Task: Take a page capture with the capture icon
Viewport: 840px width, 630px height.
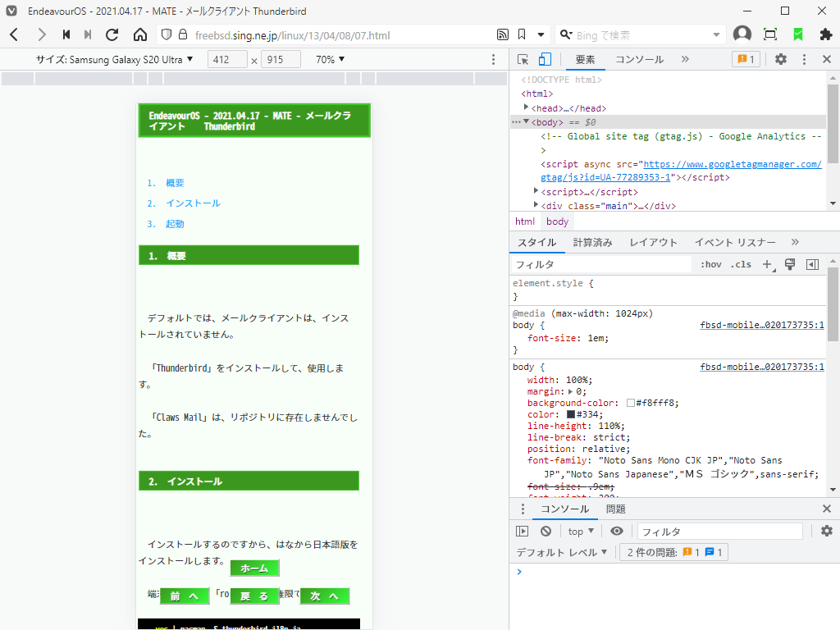Action: point(770,34)
